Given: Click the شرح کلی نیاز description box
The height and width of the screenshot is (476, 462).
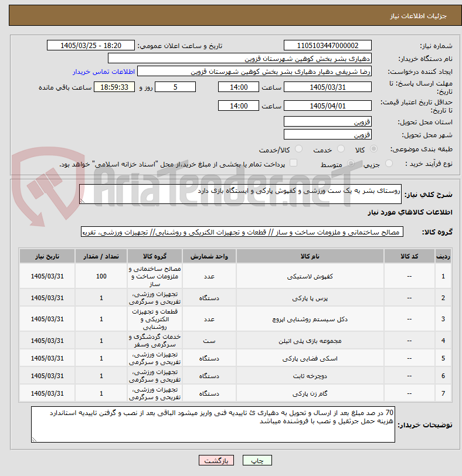Looking at the screenshot, I should click(240, 194).
